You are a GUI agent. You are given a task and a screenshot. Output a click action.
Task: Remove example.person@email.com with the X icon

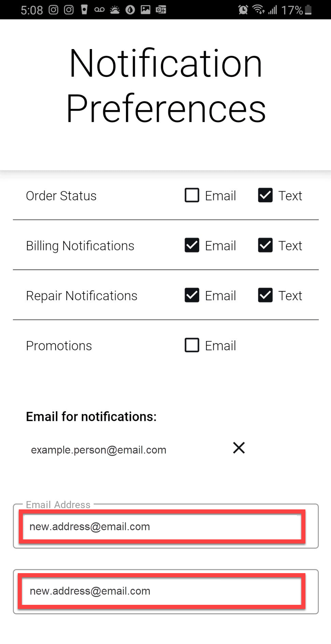(x=239, y=448)
